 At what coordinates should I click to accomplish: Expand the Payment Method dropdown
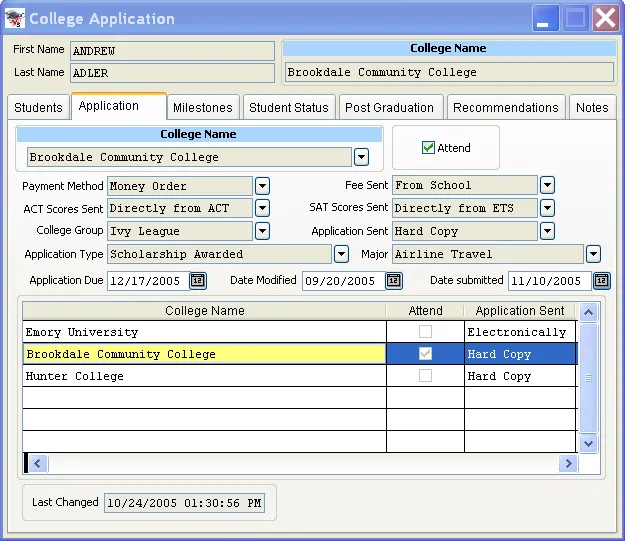click(x=262, y=185)
